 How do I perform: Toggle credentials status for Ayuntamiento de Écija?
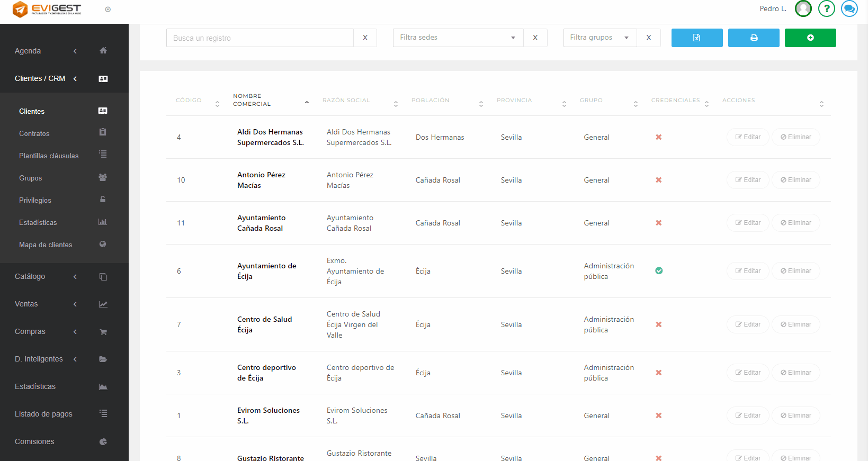(659, 271)
